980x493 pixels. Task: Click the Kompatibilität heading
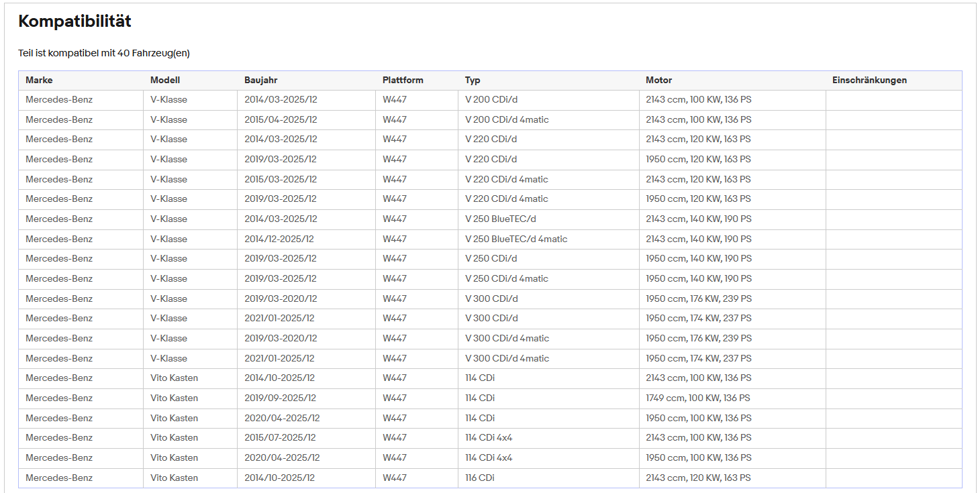(75, 21)
